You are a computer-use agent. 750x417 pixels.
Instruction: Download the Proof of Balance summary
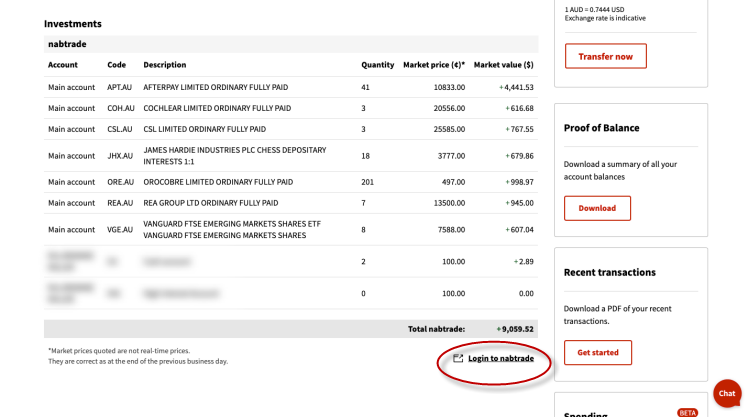[597, 208]
